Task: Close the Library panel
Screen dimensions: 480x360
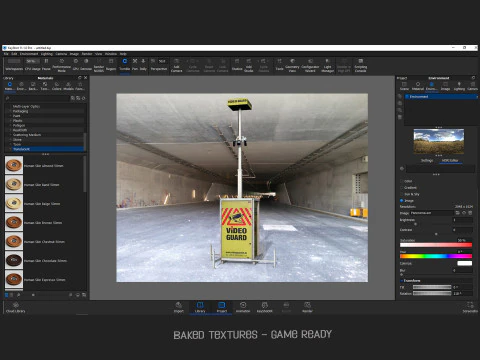Action: tap(85, 78)
